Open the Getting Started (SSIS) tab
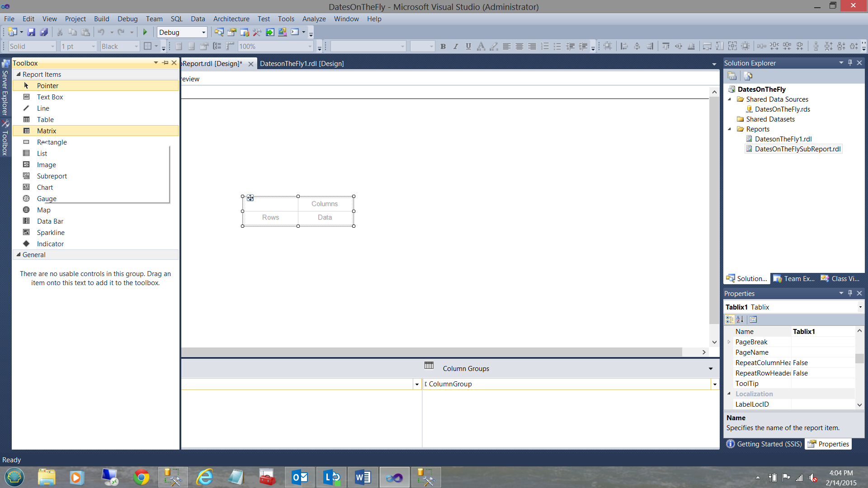 click(x=764, y=444)
